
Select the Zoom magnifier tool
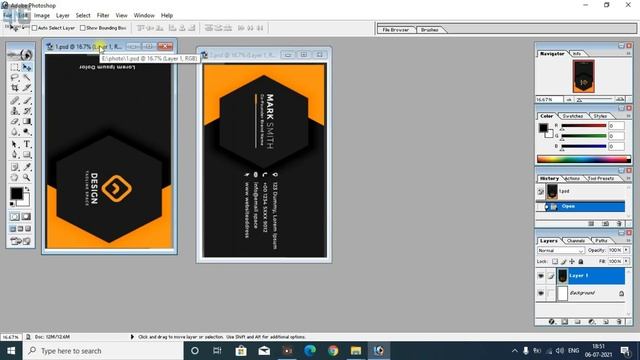[27, 178]
